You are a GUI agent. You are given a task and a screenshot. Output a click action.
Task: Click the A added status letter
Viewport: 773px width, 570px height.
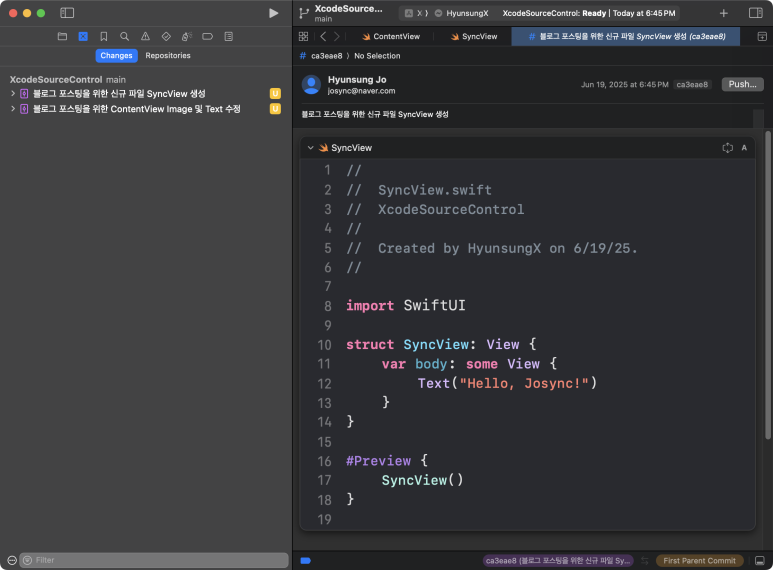point(744,148)
